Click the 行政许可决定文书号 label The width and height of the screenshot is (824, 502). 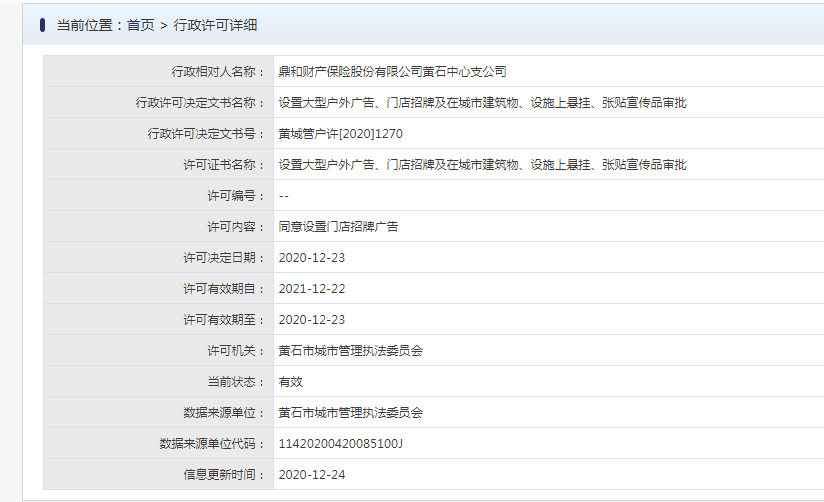tap(206, 134)
